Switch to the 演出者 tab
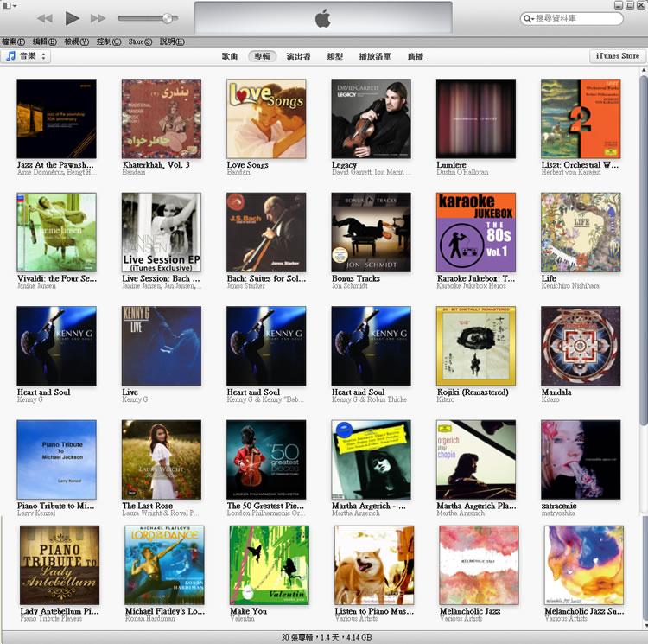Image resolution: width=648 pixels, height=644 pixels. pos(298,57)
